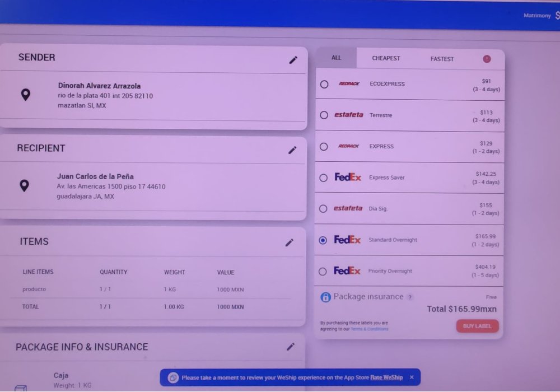Click the recipient location pin icon
560x392 pixels.
coord(24,185)
